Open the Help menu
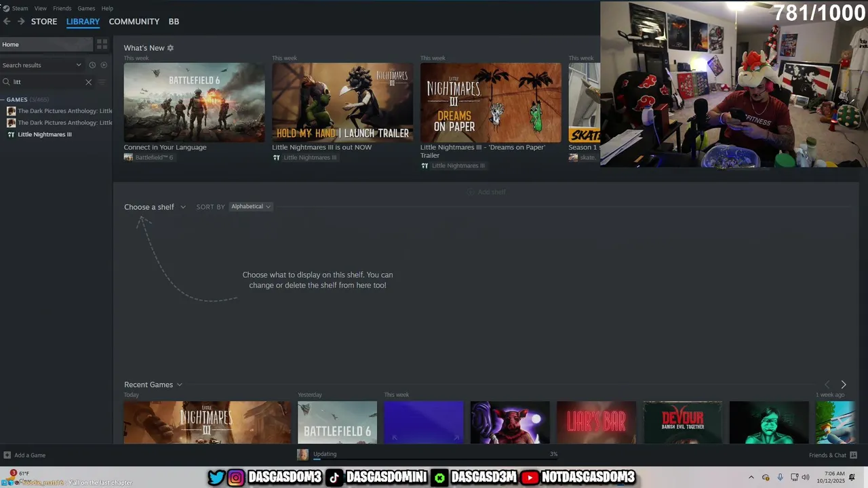 (107, 8)
